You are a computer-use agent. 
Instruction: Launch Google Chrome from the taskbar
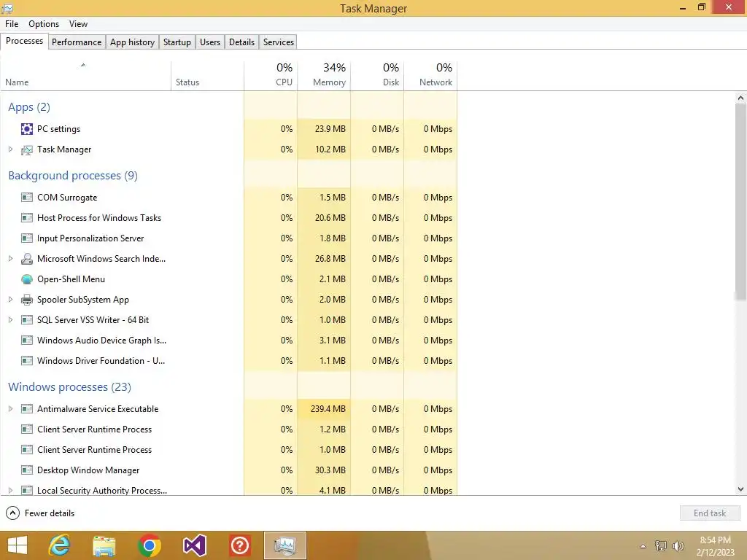click(149, 545)
